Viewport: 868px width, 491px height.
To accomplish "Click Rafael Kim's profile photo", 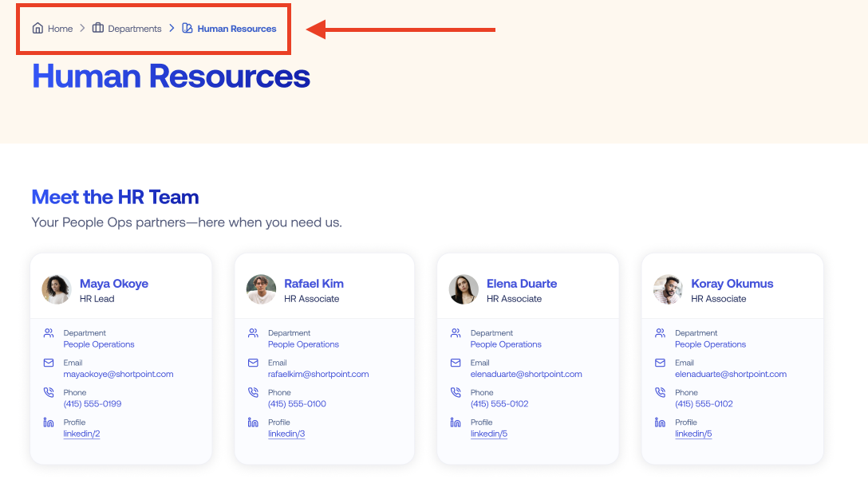I will click(262, 289).
